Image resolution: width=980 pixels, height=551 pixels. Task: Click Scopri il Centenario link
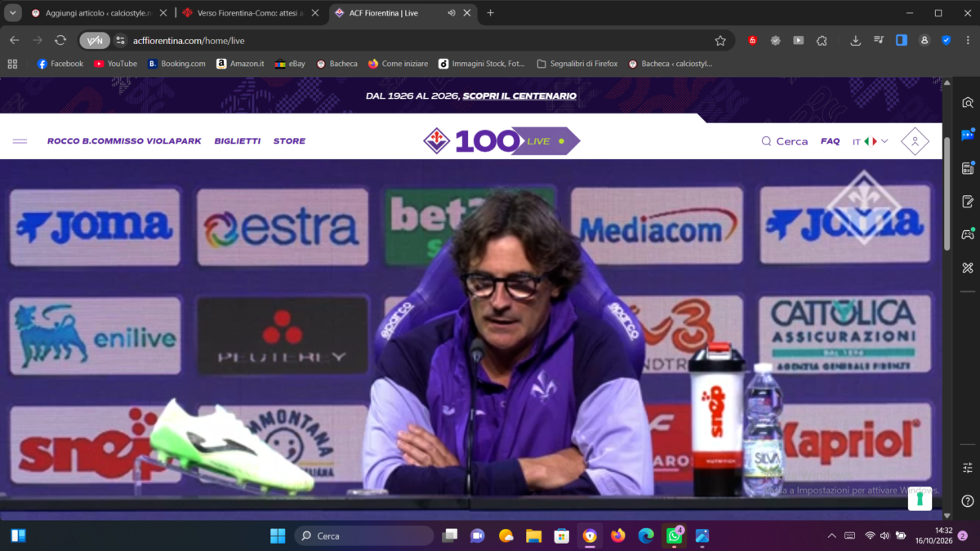pyautogui.click(x=519, y=96)
